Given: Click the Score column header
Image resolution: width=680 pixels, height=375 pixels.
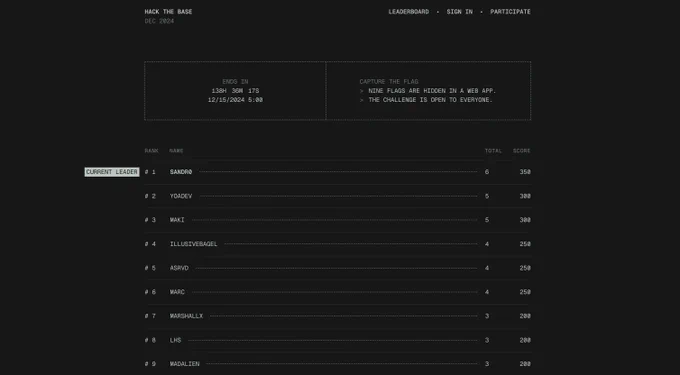Looking at the screenshot, I should (522, 151).
